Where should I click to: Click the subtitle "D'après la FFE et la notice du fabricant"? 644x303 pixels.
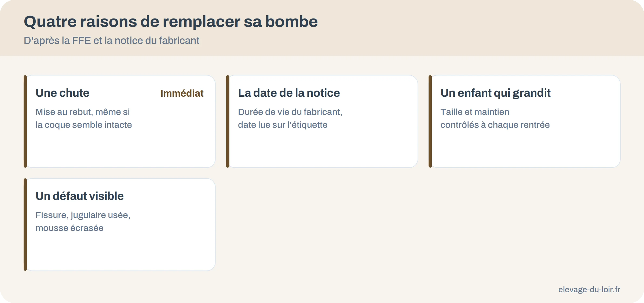point(111,41)
